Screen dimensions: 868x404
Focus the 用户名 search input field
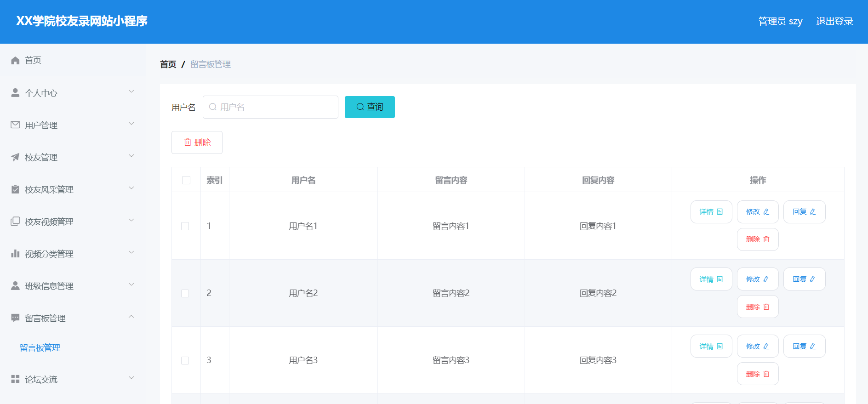tap(270, 107)
